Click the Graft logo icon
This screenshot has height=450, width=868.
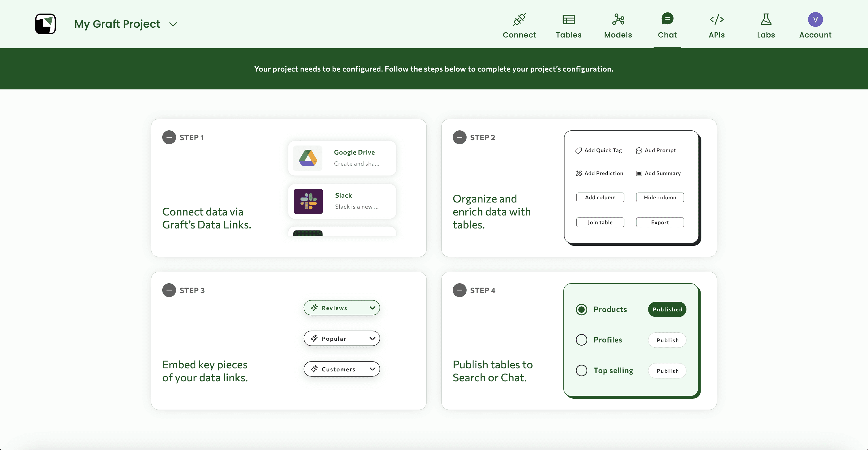pos(45,24)
